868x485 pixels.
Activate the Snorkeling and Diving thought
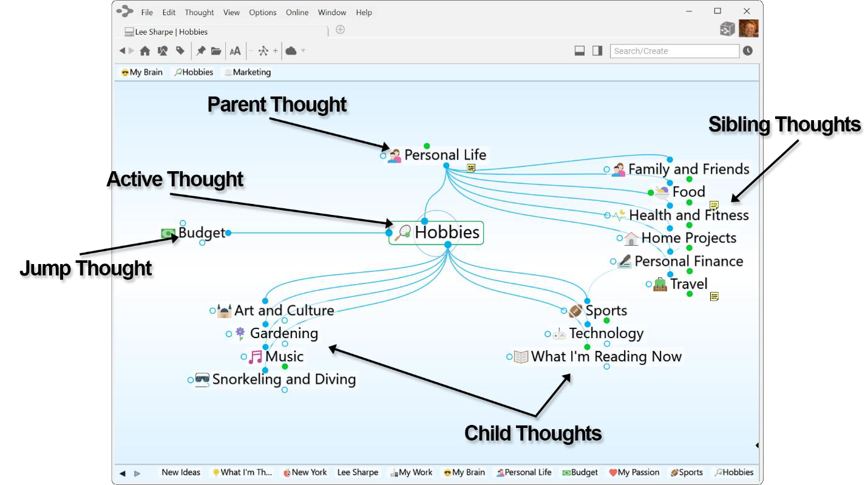point(283,379)
